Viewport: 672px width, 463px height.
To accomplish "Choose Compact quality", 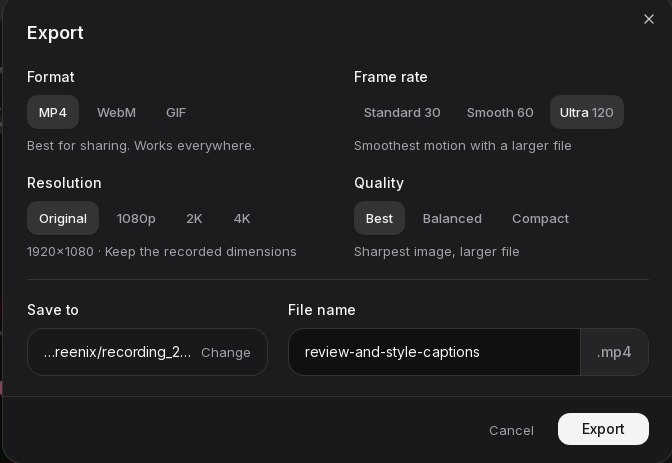I will (x=540, y=218).
